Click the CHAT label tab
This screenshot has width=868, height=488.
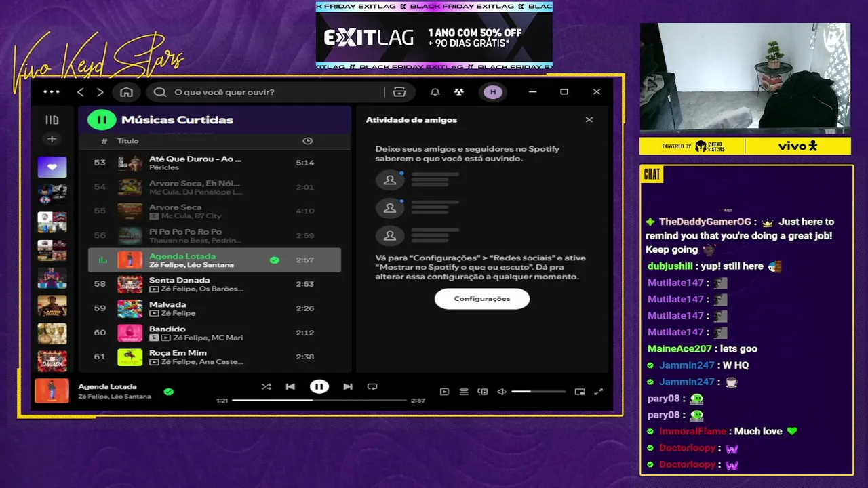click(652, 175)
